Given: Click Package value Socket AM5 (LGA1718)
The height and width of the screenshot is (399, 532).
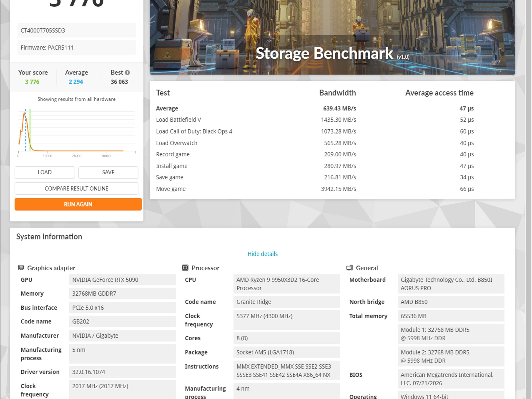Looking at the screenshot, I should coord(287,352).
